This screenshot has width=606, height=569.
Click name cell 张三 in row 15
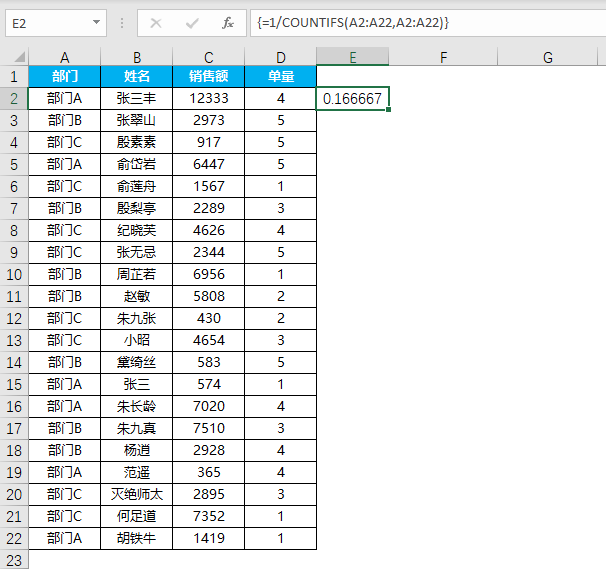tap(136, 385)
